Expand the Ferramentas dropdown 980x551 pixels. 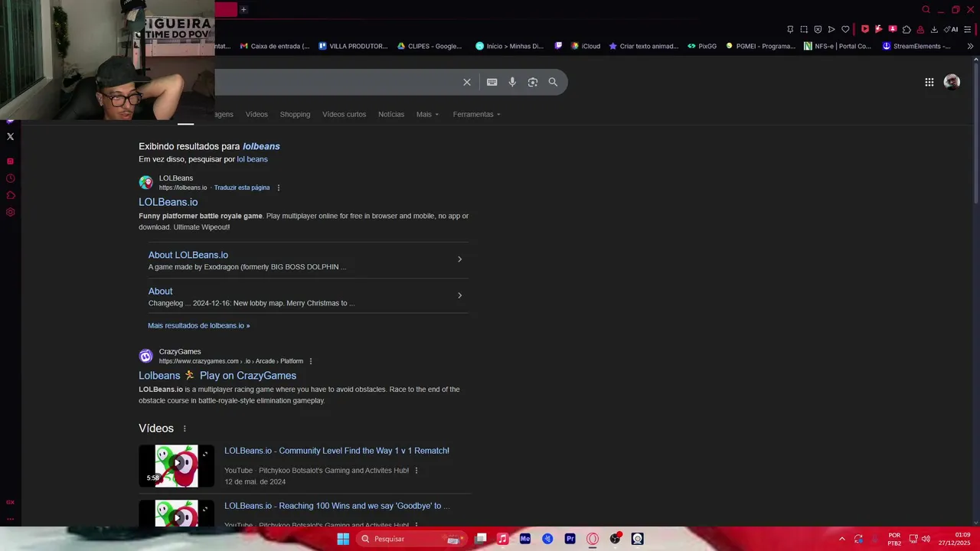pyautogui.click(x=476, y=114)
